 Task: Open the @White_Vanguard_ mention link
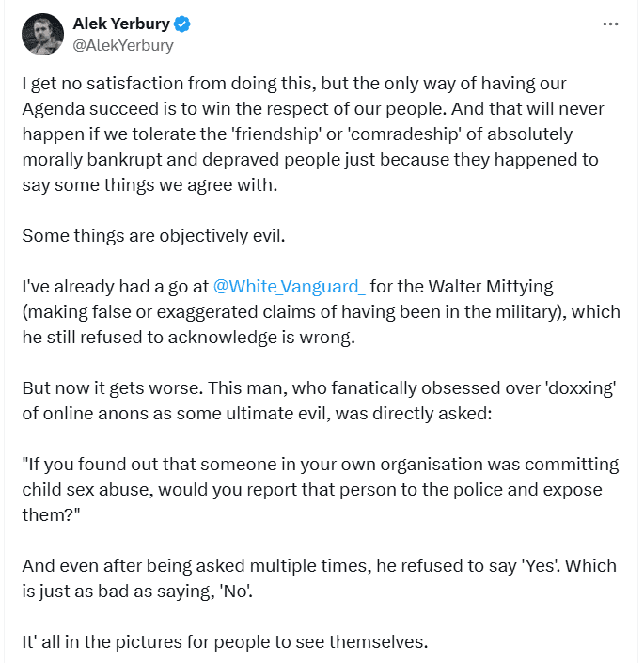pyautogui.click(x=290, y=286)
